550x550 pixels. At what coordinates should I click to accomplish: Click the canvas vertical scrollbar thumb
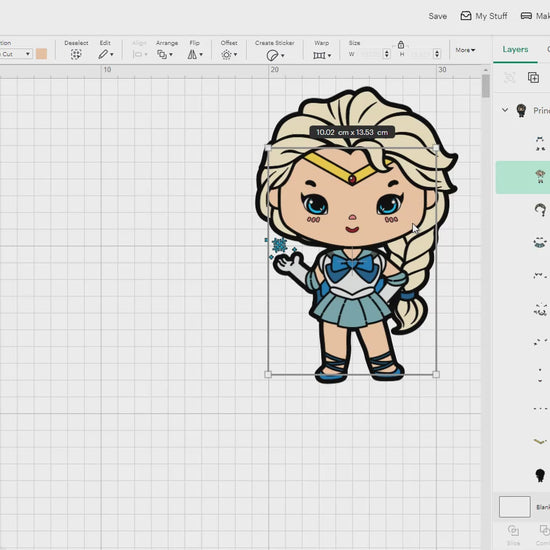tap(485, 86)
